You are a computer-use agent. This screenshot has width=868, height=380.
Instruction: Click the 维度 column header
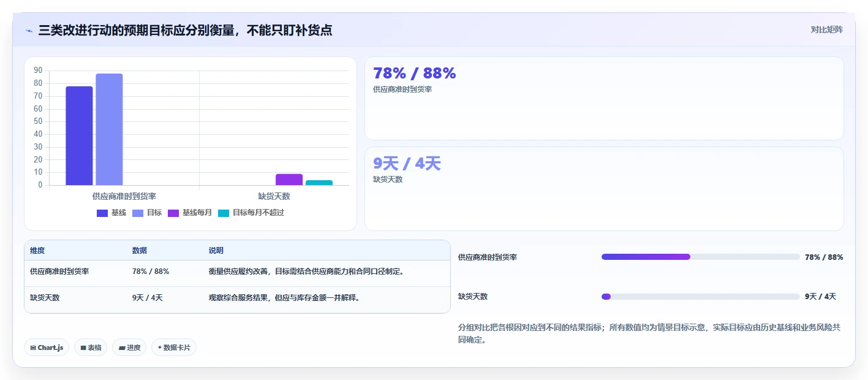37,251
